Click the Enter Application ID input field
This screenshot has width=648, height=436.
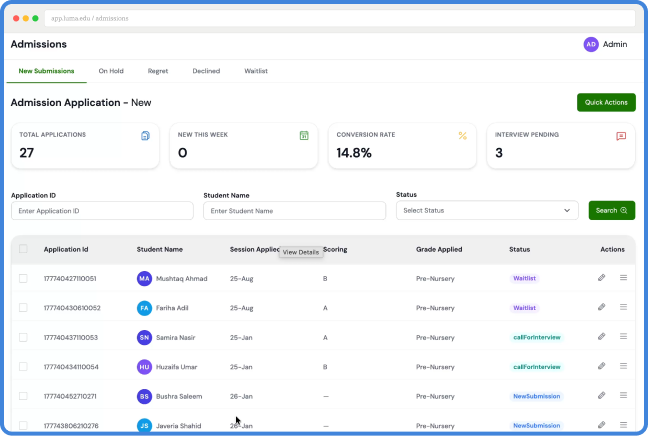102,211
